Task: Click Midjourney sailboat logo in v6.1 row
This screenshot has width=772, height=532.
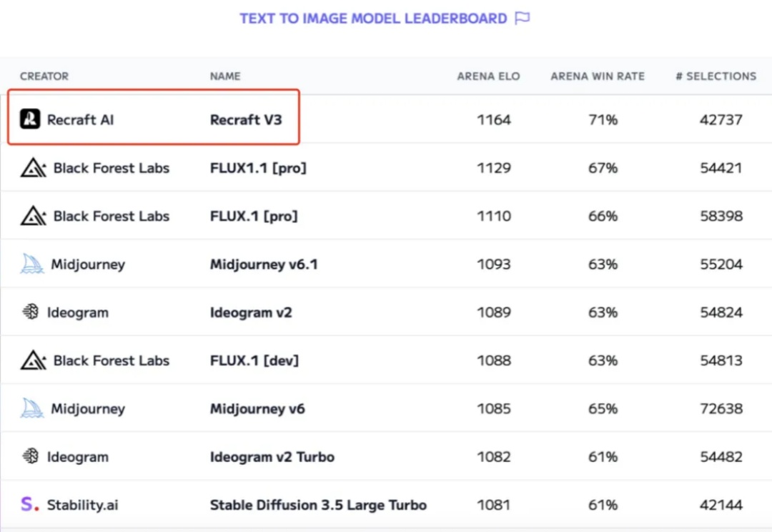Action: (x=32, y=264)
